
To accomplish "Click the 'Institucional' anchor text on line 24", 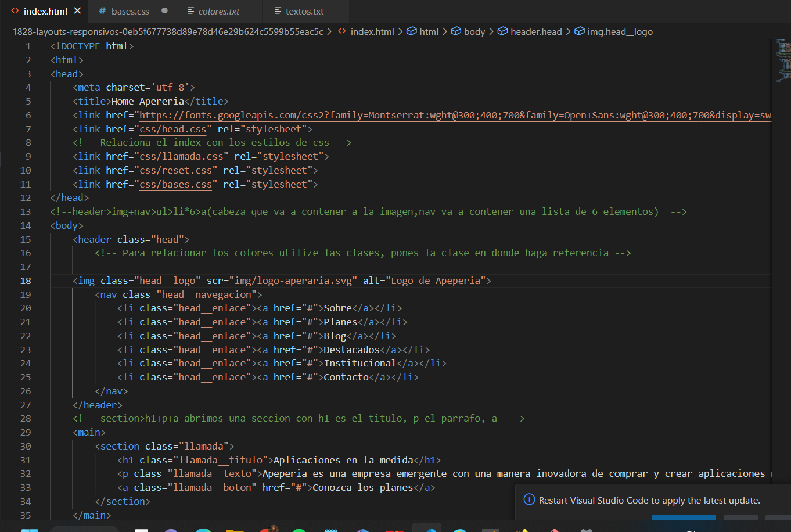I will 361,363.
